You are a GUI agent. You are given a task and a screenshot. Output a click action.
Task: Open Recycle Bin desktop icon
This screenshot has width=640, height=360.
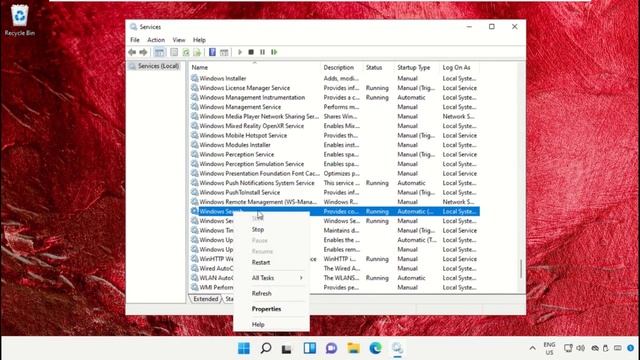(x=20, y=20)
